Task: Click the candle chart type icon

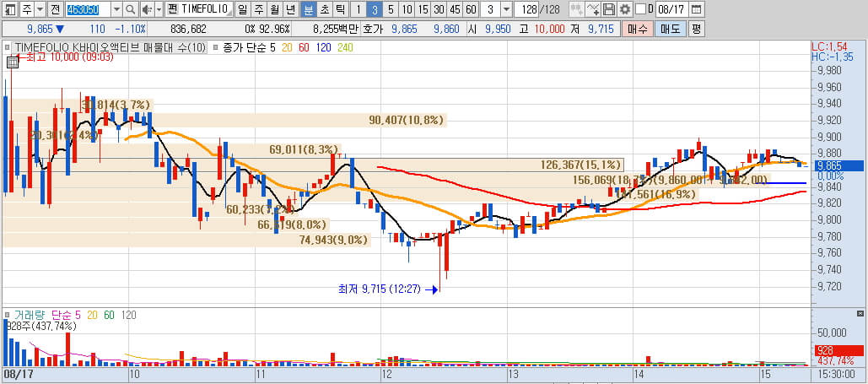Action: click(x=577, y=9)
